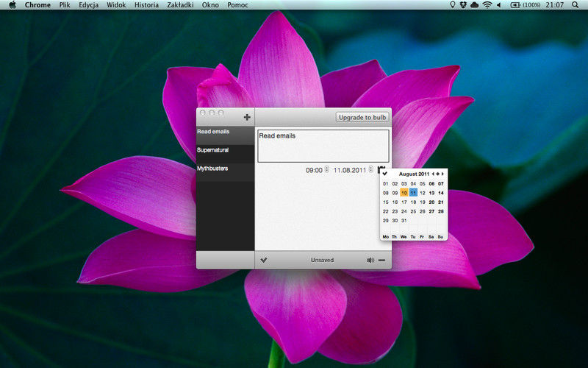Adjust time with 09:00 stepper
588x368 pixels.
(327, 170)
